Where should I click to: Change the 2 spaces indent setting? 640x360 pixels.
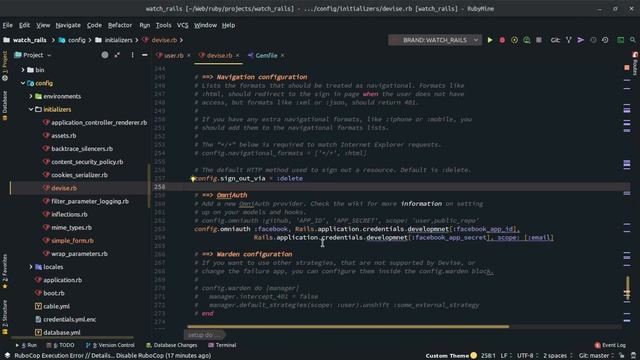(558, 356)
